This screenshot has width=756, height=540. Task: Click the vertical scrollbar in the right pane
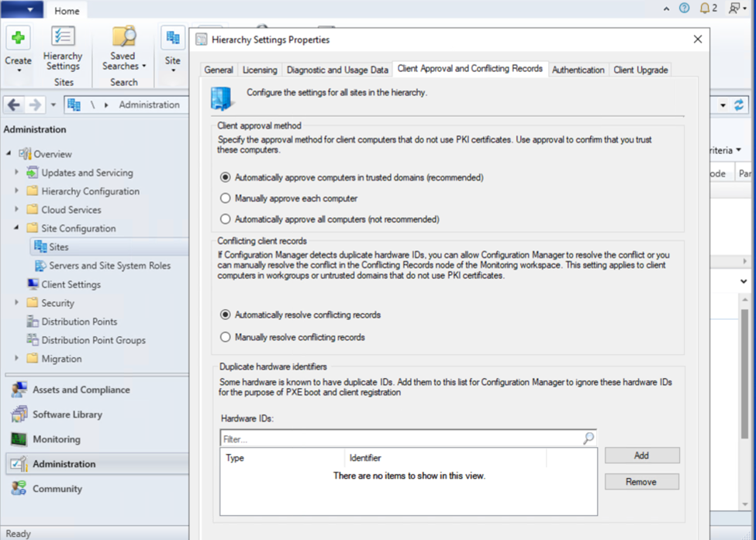click(745, 373)
